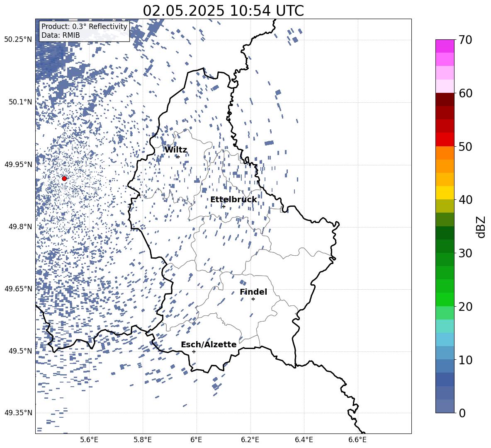Click the 50.25°N latitude label
The image size is (491, 448).
pos(18,40)
